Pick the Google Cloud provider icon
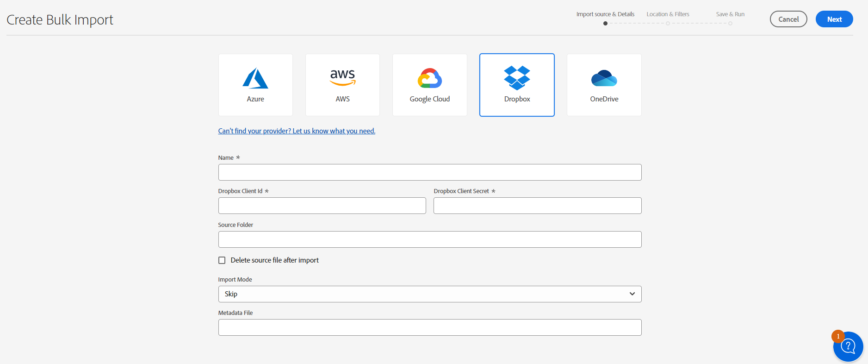The width and height of the screenshot is (868, 364). coord(429,78)
